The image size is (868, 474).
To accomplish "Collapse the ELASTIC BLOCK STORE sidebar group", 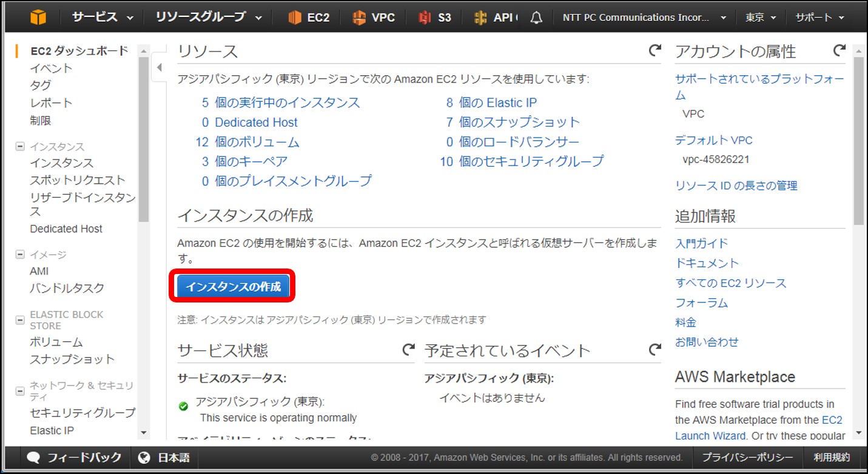I will (x=20, y=319).
